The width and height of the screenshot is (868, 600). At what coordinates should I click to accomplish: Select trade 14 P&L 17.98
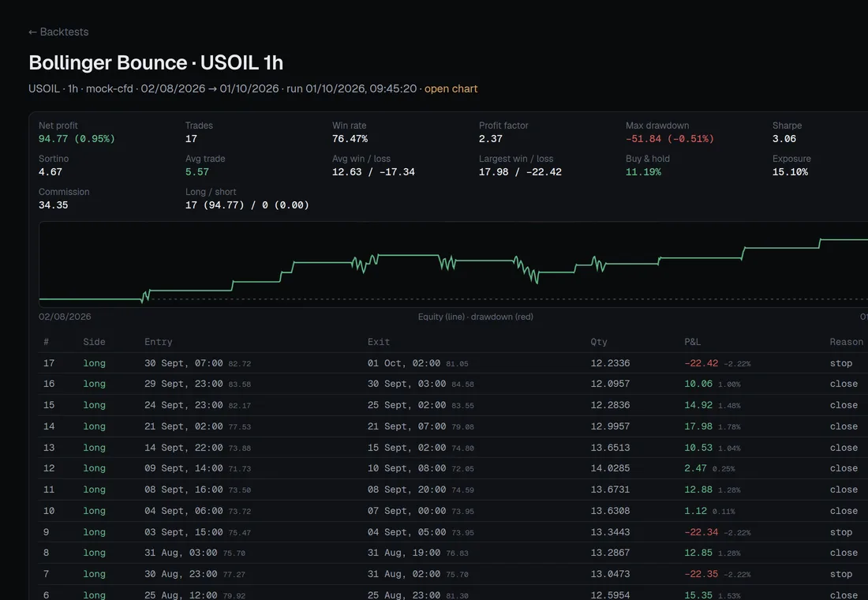pos(698,426)
